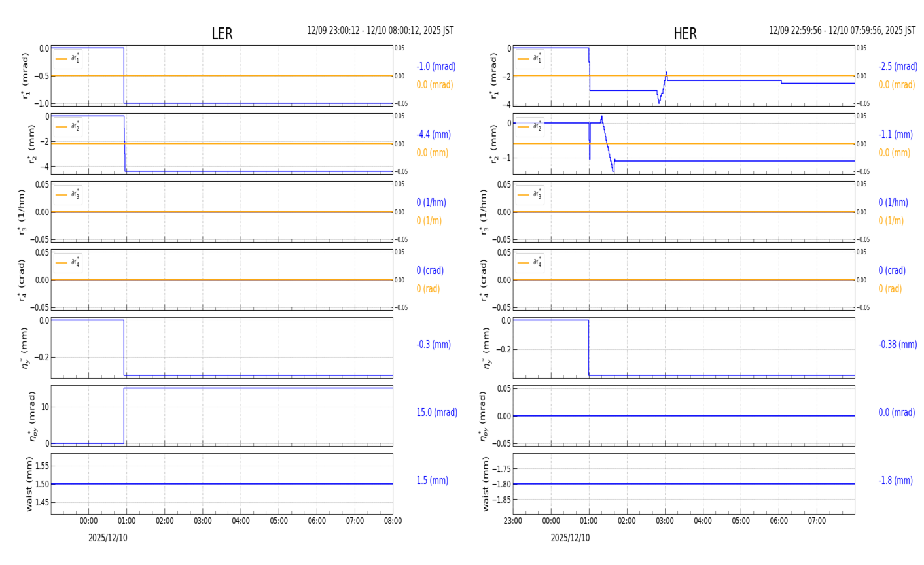Click the orange 0 (rad) value in LER

point(428,289)
